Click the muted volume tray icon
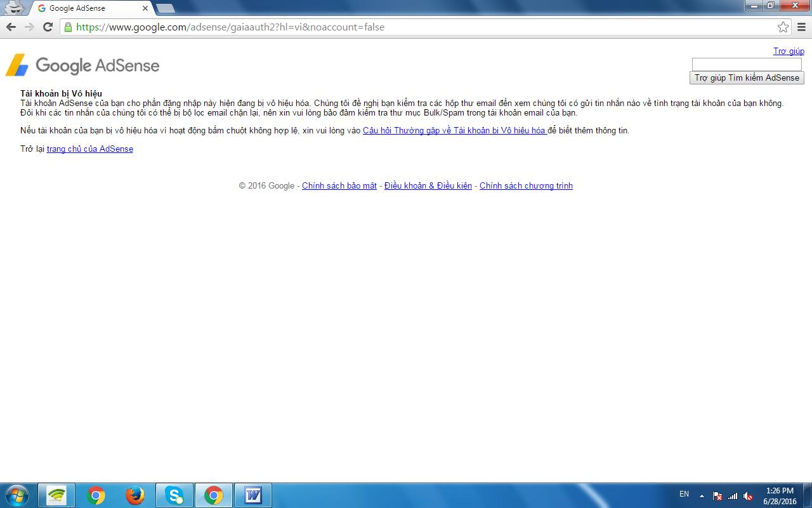Image resolution: width=812 pixels, height=508 pixels. coord(748,496)
